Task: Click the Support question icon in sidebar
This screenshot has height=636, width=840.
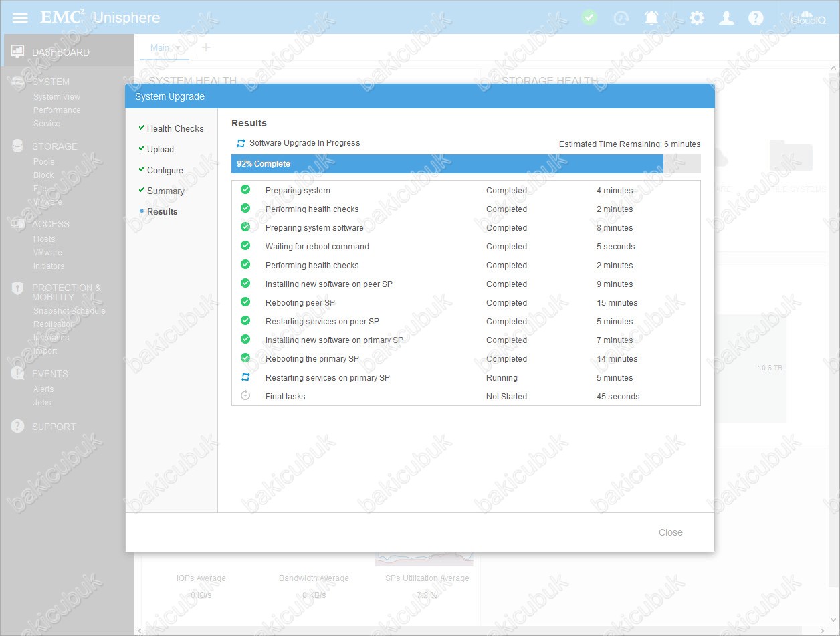Action: coord(17,426)
